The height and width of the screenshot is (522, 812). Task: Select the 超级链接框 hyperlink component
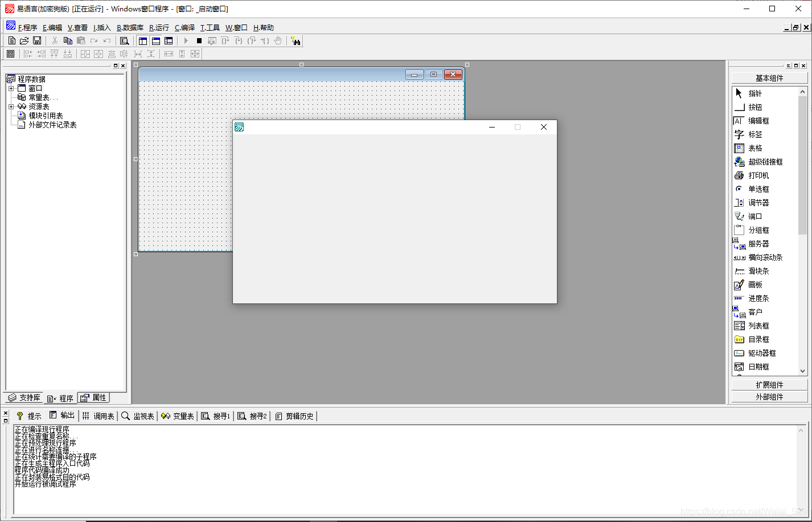coord(765,162)
